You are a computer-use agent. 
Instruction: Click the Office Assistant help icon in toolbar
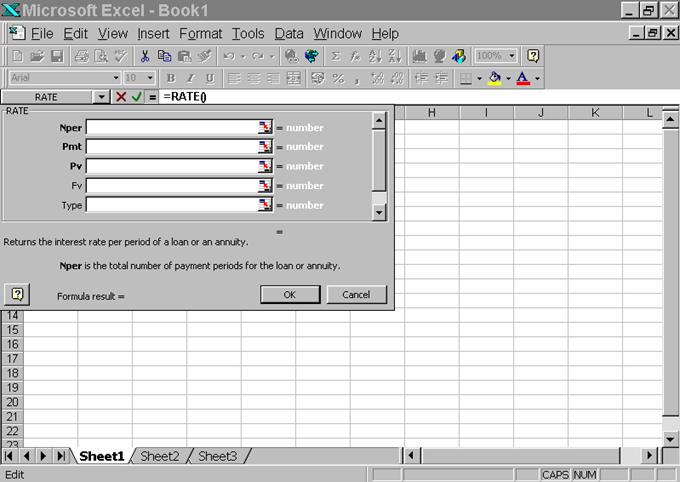(533, 56)
